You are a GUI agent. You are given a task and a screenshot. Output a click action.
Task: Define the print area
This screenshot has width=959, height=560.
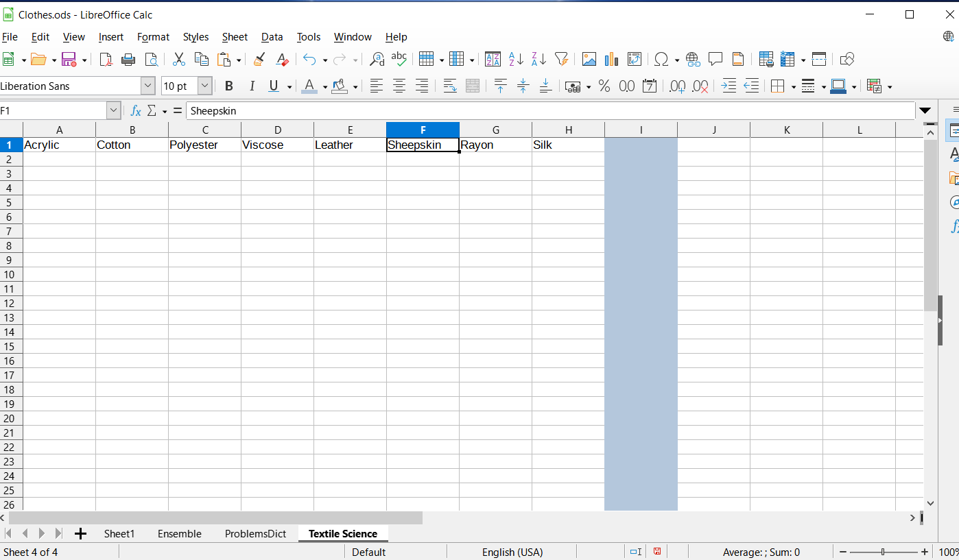click(766, 60)
